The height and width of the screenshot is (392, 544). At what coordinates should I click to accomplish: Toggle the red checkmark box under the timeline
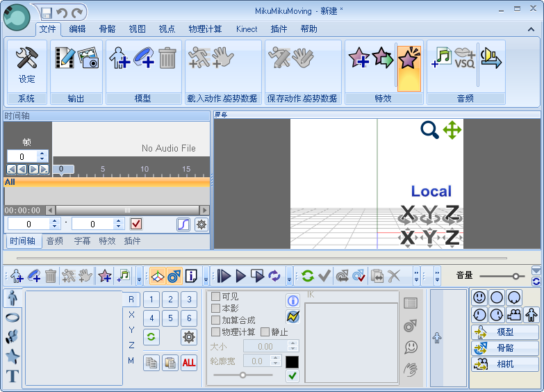[x=136, y=224]
